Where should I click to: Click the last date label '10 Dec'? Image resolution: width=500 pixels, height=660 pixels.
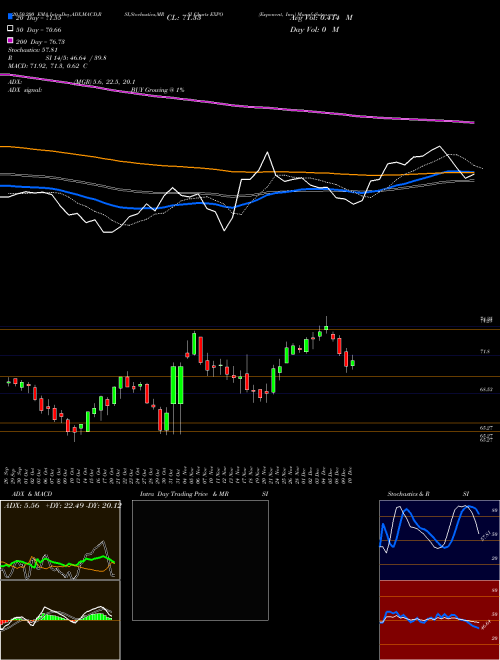pos(350,475)
